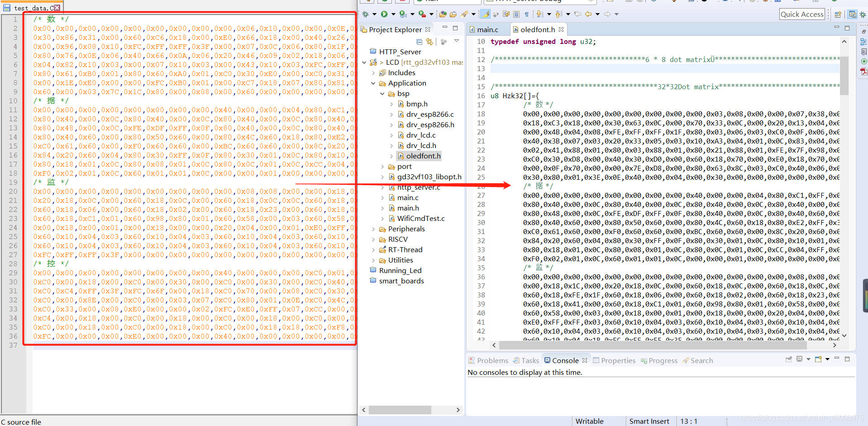Open the Search tab
The image size is (868, 426).
tap(697, 360)
